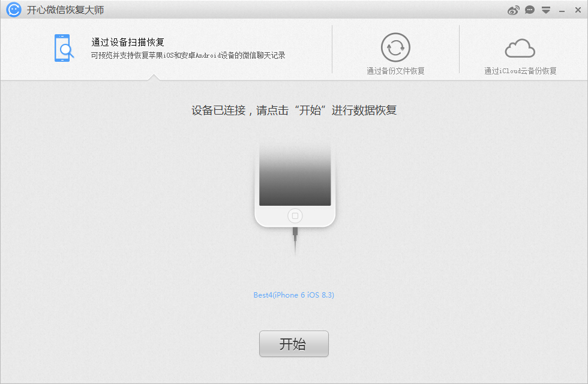Click the phone magnifier scan icon
The image size is (588, 384).
click(64, 48)
